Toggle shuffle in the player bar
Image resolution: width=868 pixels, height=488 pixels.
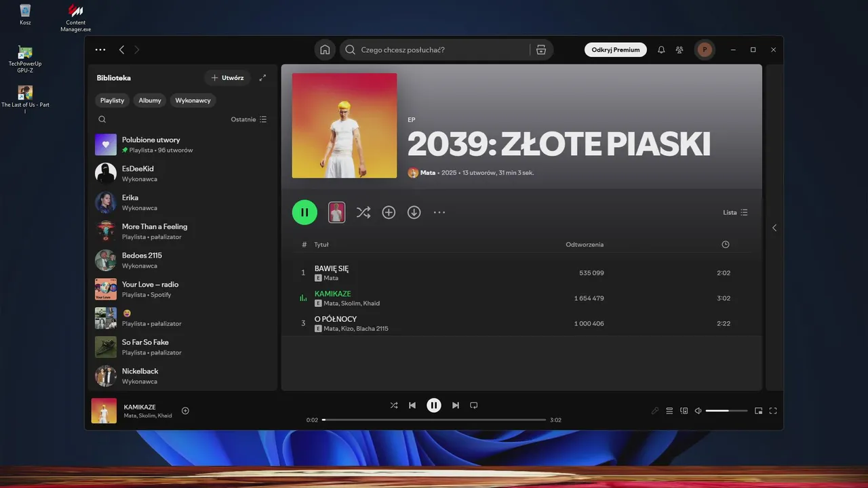[x=394, y=405]
